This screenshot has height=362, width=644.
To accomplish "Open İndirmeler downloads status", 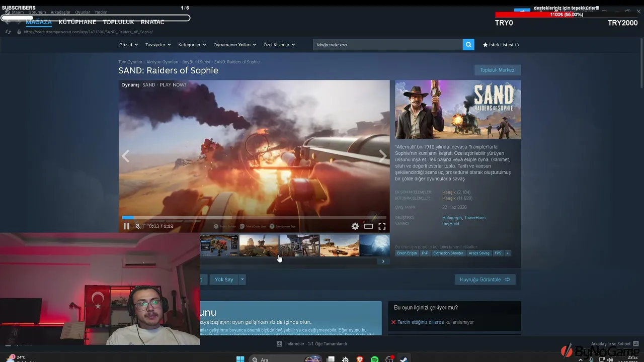I will pyautogui.click(x=312, y=344).
